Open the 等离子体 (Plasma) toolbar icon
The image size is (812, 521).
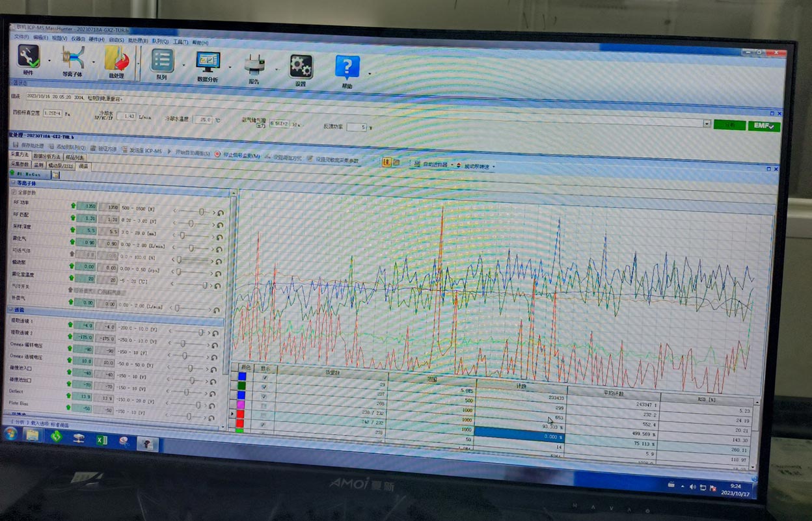(x=73, y=59)
